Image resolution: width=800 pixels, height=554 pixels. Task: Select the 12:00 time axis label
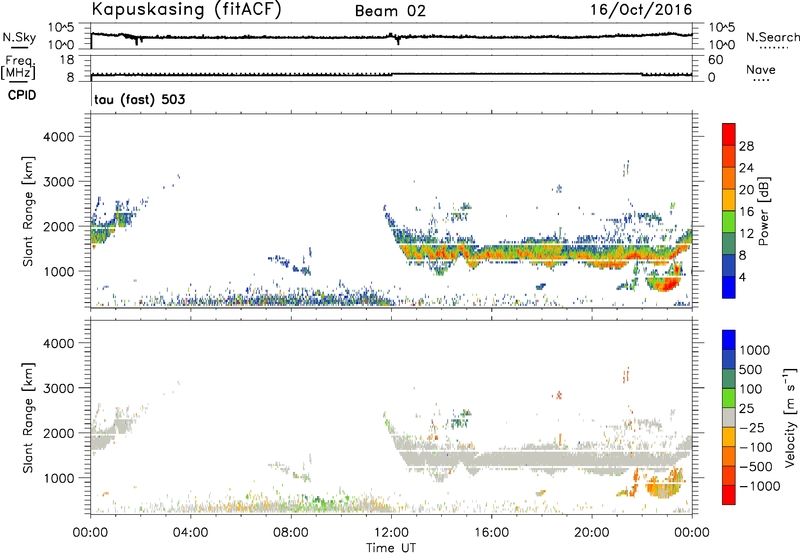(x=391, y=533)
